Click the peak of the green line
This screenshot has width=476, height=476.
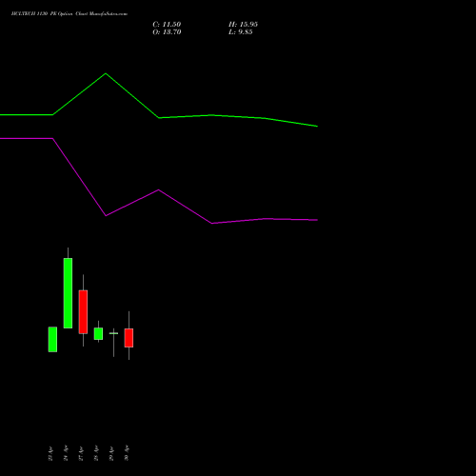click(106, 73)
